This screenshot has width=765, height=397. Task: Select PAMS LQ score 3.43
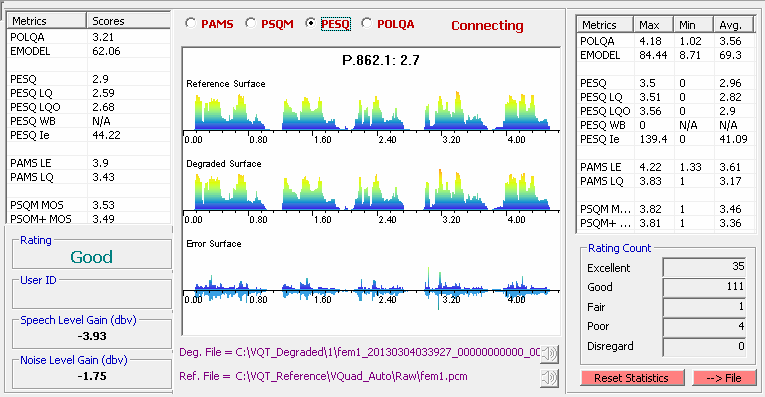(103, 177)
